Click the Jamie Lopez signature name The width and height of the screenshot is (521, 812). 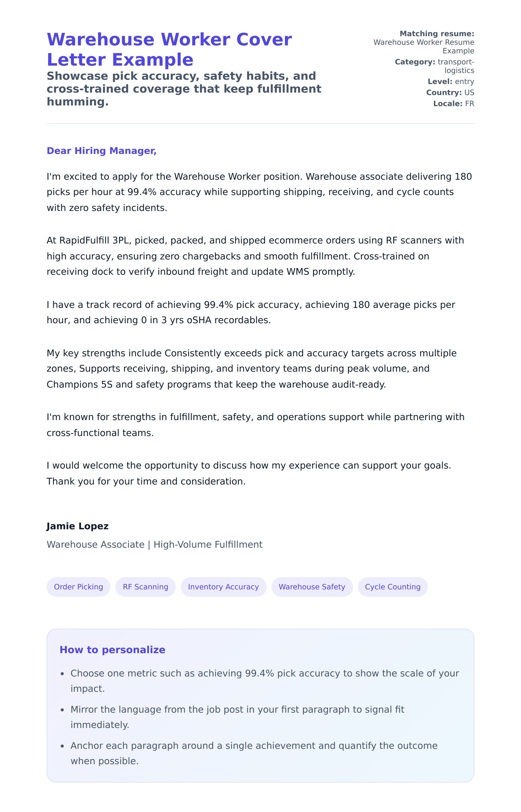click(78, 526)
